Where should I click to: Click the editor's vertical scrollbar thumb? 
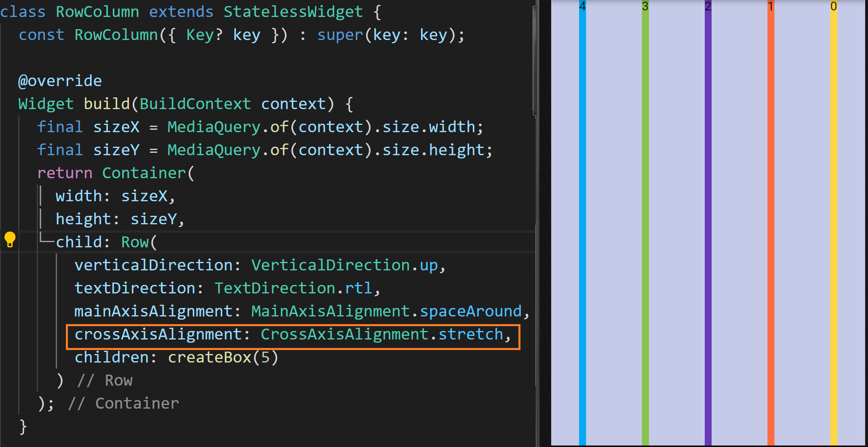click(x=535, y=61)
